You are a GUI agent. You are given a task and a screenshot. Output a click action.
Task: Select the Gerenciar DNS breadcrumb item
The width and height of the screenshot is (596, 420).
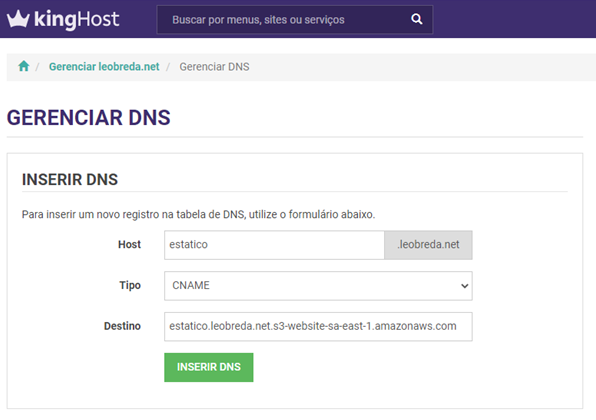214,67
